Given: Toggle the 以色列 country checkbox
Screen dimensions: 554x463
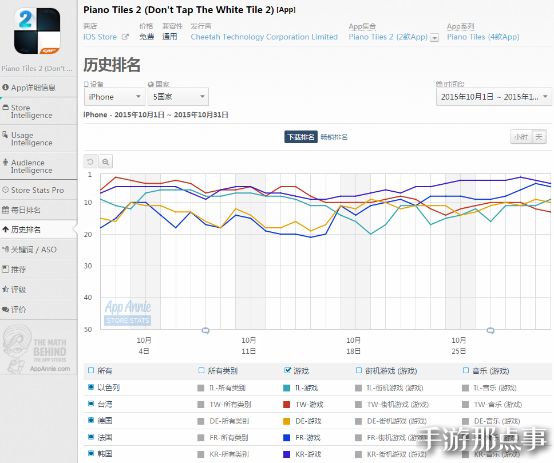Looking at the screenshot, I should pyautogui.click(x=91, y=387).
